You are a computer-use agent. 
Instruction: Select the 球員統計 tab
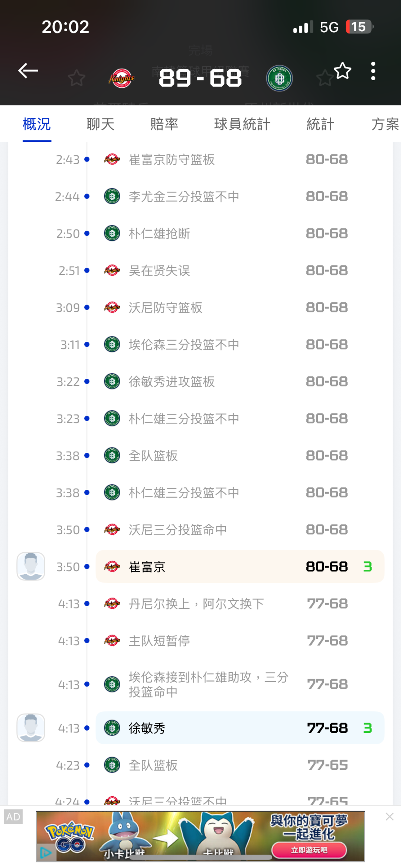coord(242,124)
